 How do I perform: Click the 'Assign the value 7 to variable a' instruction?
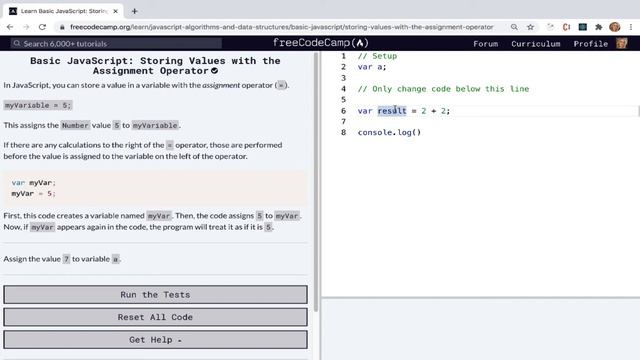[62, 259]
